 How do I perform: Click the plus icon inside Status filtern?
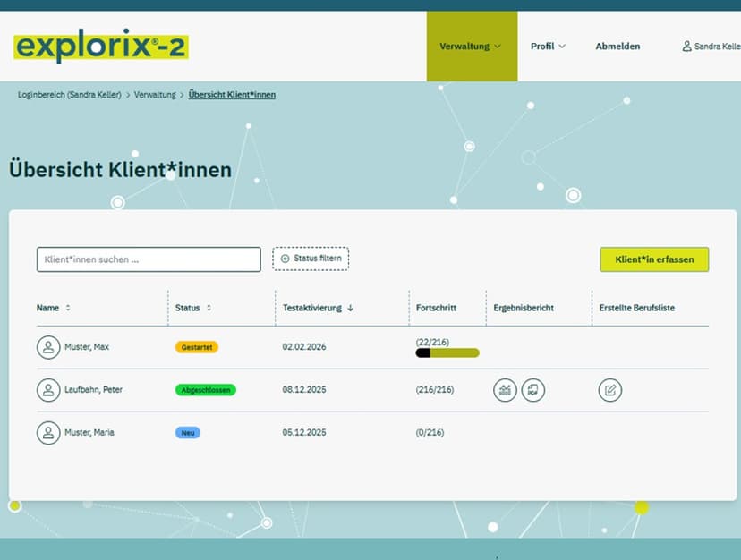pyautogui.click(x=285, y=258)
